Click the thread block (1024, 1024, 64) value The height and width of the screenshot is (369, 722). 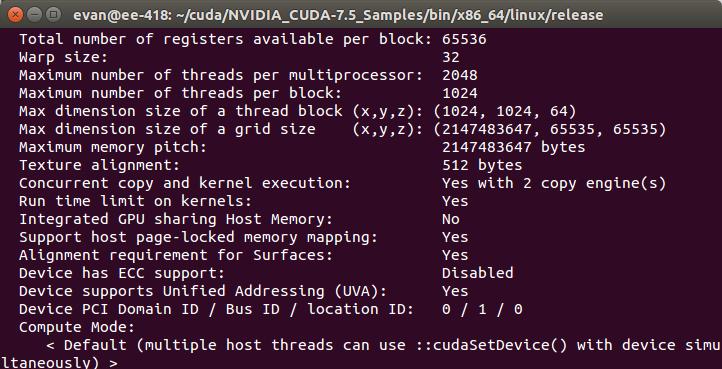point(504,111)
